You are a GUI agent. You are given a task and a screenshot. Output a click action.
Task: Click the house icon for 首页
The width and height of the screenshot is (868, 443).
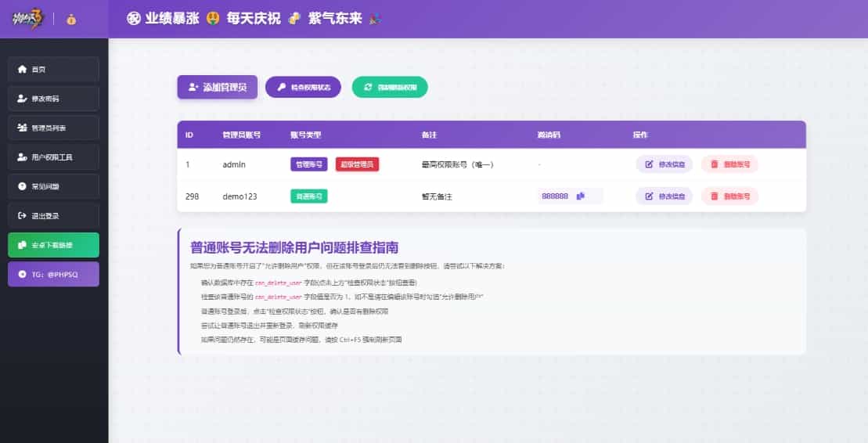coord(22,69)
